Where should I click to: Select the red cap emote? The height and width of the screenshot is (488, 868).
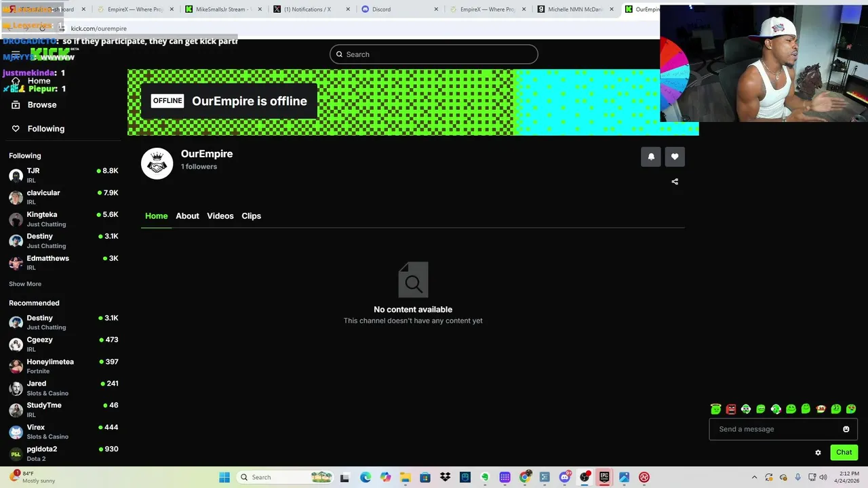point(821,409)
